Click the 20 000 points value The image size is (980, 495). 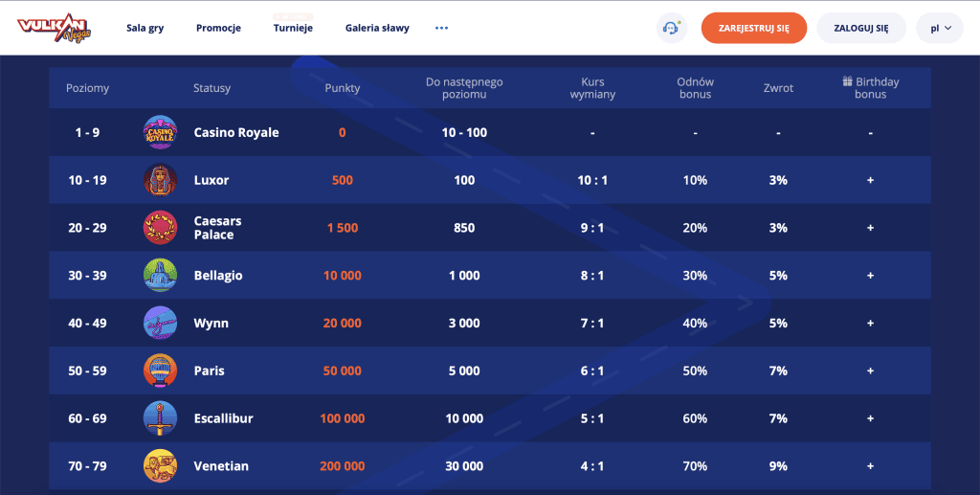click(343, 323)
